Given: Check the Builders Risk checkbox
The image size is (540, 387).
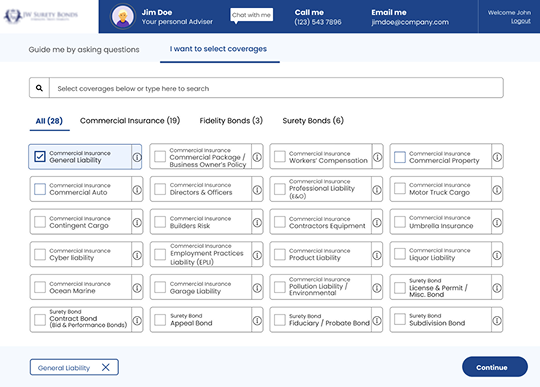Looking at the screenshot, I should coord(160,222).
